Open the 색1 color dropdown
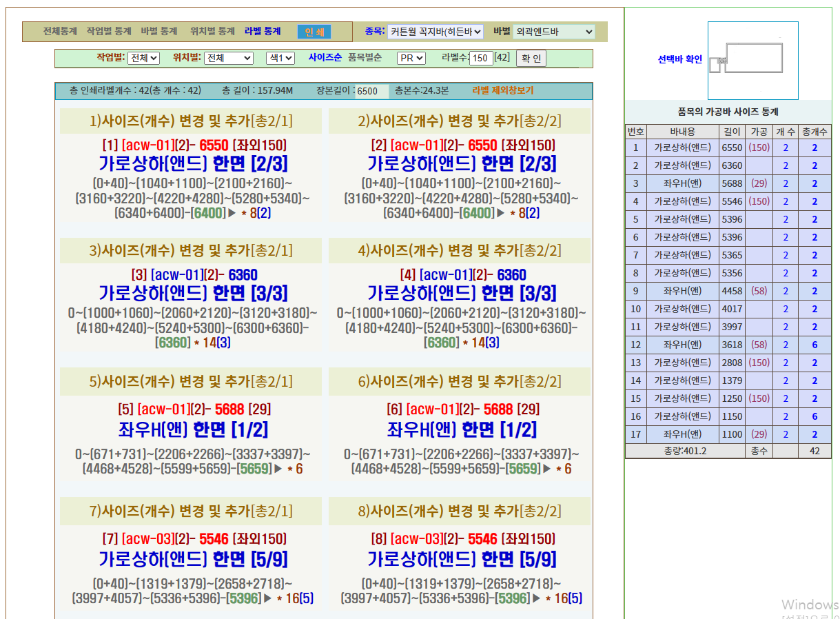840x619 pixels. pyautogui.click(x=280, y=59)
